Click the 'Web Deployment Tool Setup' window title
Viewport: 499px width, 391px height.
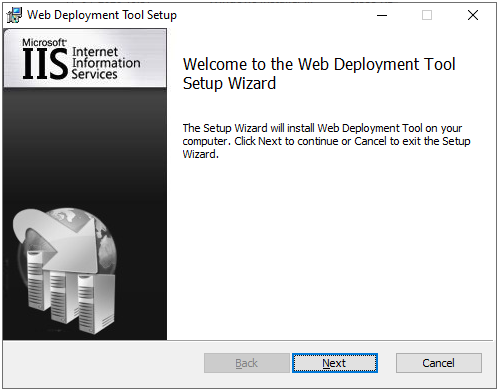[102, 15]
